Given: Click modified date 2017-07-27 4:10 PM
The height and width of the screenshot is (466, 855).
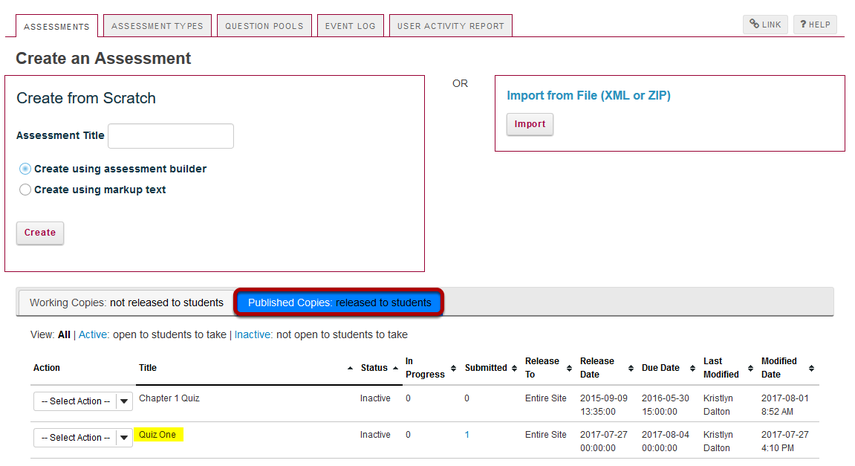Looking at the screenshot, I should pyautogui.click(x=785, y=441).
